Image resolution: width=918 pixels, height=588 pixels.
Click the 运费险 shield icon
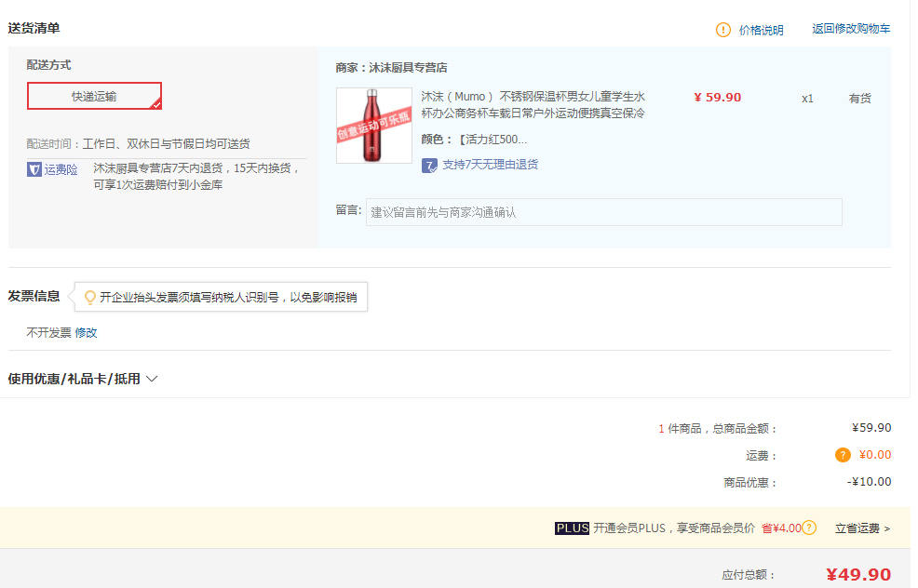[34, 169]
